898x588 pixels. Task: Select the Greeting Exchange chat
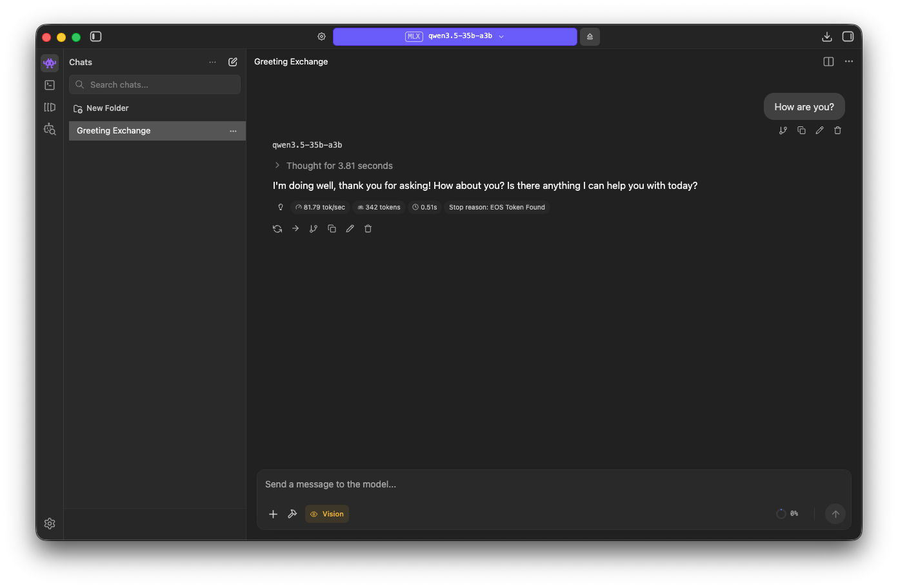(x=129, y=130)
